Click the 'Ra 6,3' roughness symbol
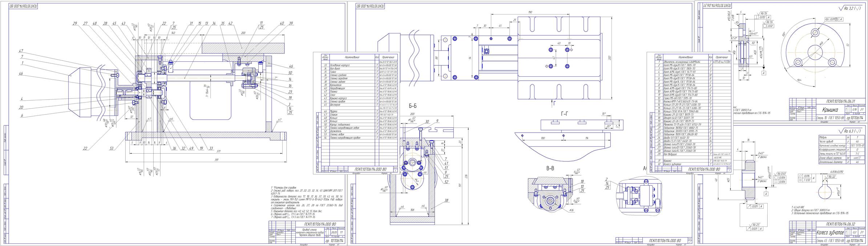The height and width of the screenshot is (246, 868). tap(851, 131)
